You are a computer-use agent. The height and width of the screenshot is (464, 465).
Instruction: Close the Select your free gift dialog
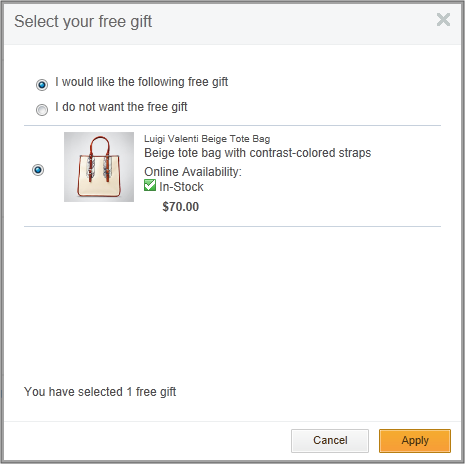coord(443,20)
